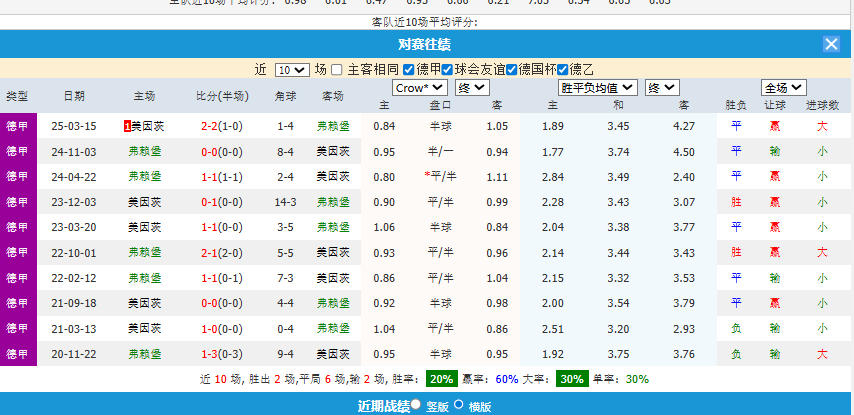The width and height of the screenshot is (854, 415).
Task: Open the 终 dropdown next to Crow*
Action: click(470, 87)
